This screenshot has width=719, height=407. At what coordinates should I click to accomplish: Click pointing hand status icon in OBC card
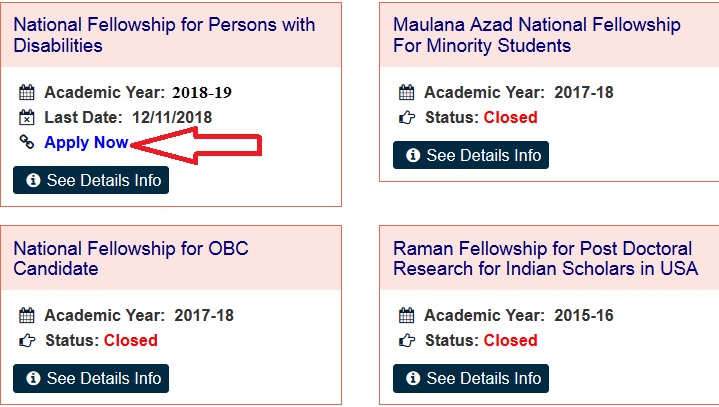pyautogui.click(x=27, y=341)
